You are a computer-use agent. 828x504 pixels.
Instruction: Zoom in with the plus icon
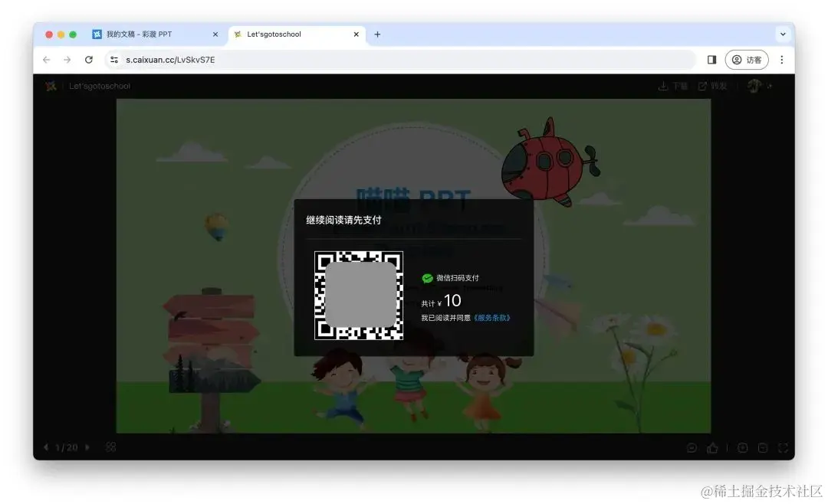(742, 448)
